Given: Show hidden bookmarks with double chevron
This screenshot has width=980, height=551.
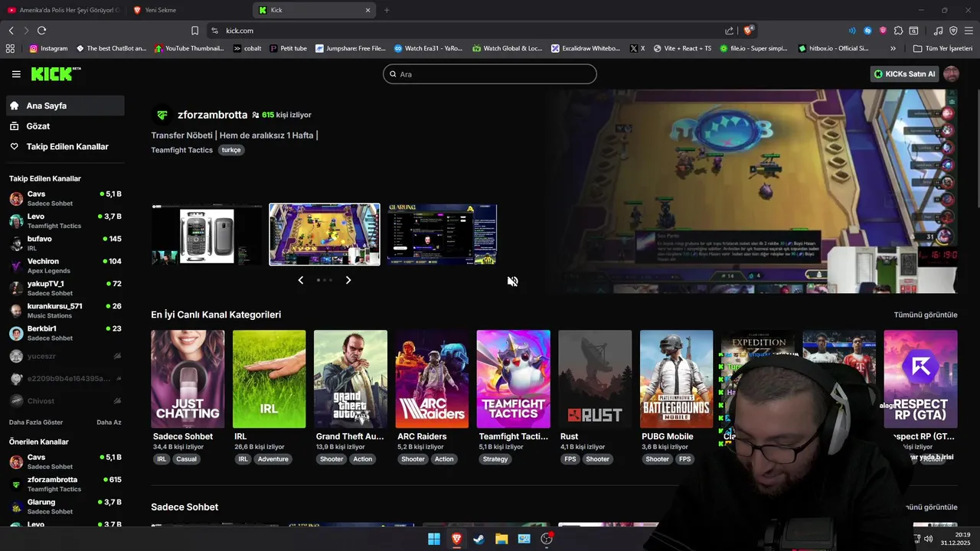Looking at the screenshot, I should tap(893, 48).
